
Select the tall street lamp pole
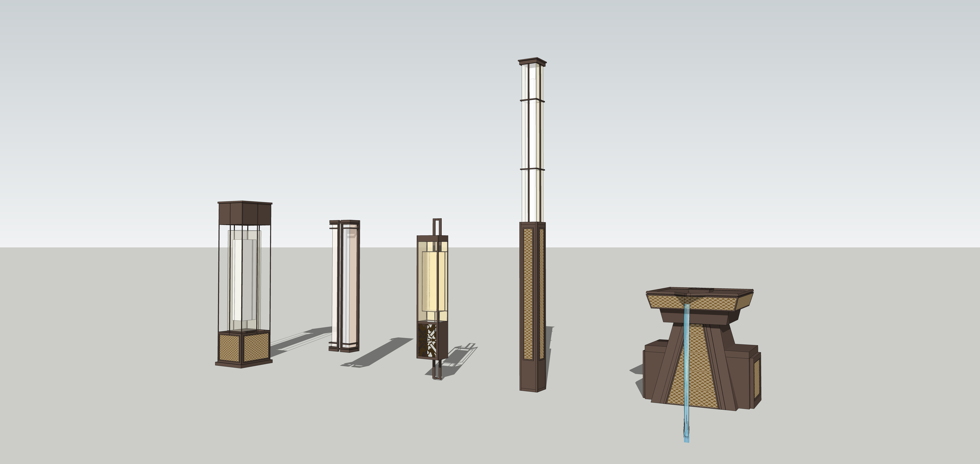(532, 225)
